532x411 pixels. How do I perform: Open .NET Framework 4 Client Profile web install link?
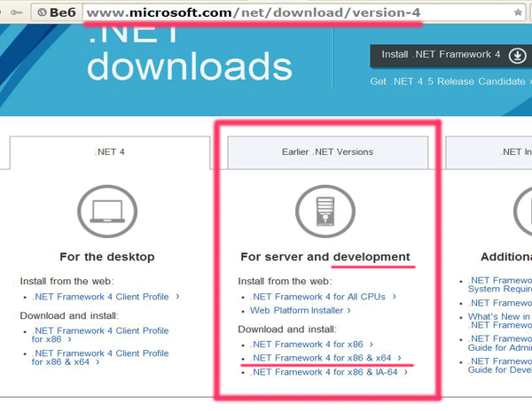pyautogui.click(x=106, y=297)
